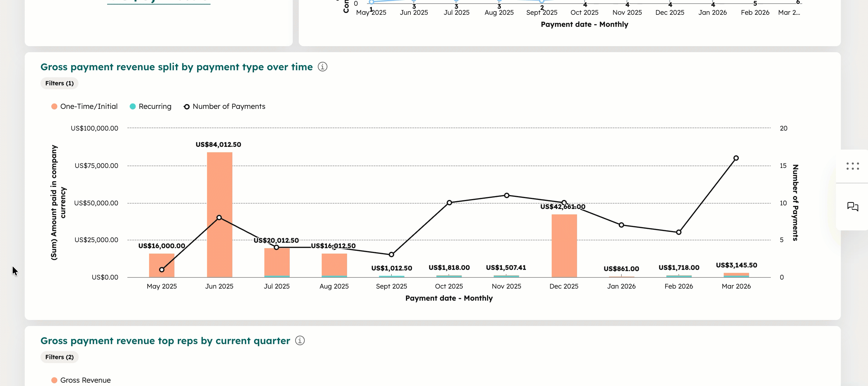Open the info tooltip for the top reps chart
868x386 pixels.
300,340
